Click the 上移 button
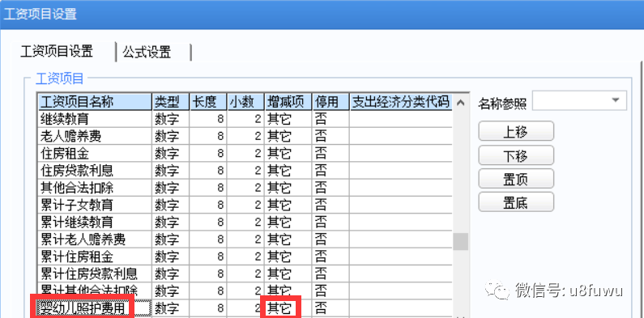 pos(516,131)
